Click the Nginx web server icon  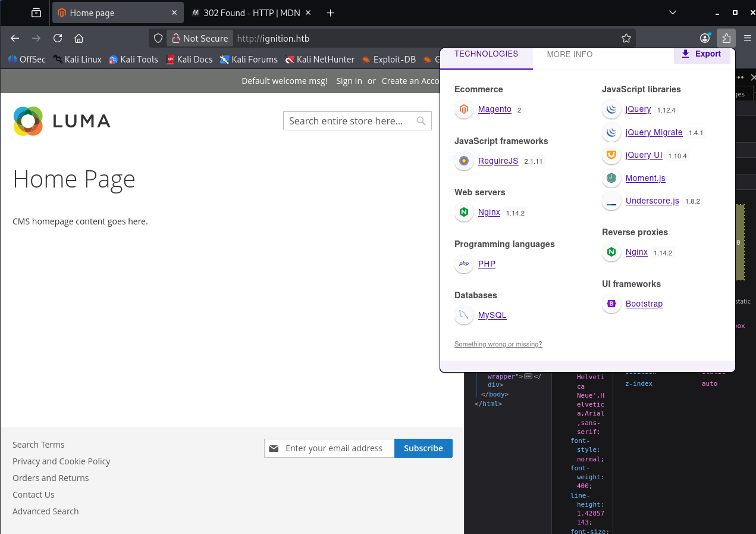point(464,212)
